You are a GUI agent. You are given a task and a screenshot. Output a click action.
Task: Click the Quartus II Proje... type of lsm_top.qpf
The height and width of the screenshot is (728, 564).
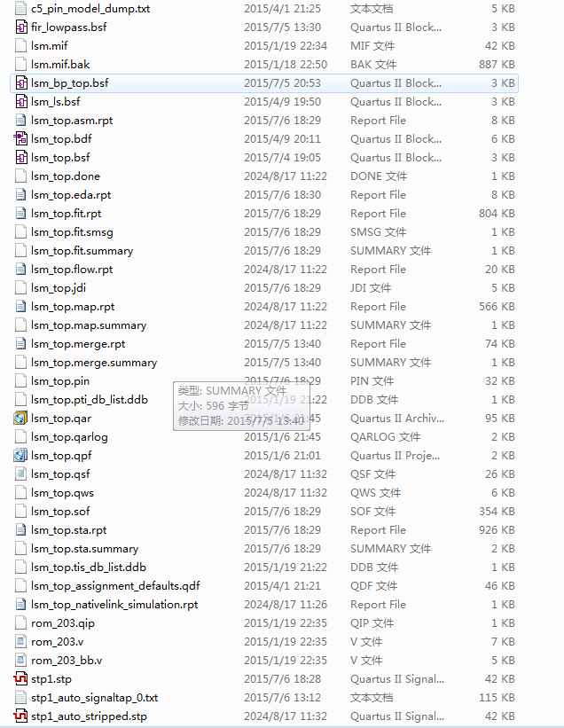(x=395, y=456)
